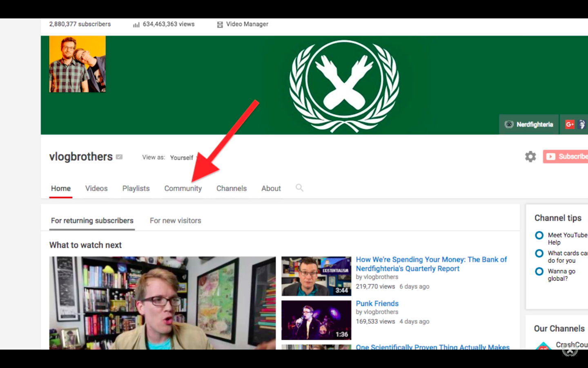
Task: Click the Punk Friends video thumbnail
Action: 316,320
